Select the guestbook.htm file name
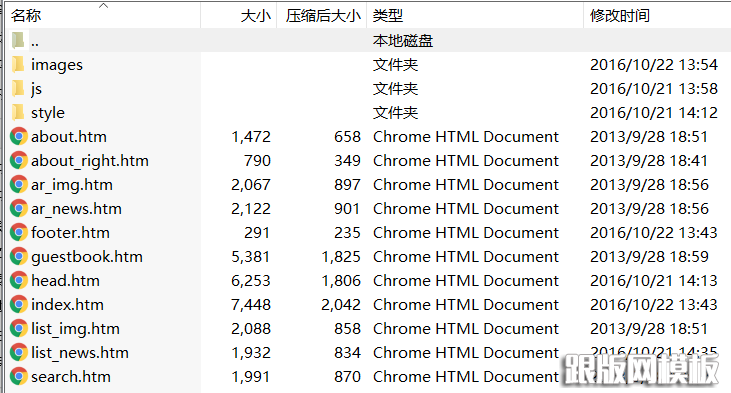 tap(87, 257)
